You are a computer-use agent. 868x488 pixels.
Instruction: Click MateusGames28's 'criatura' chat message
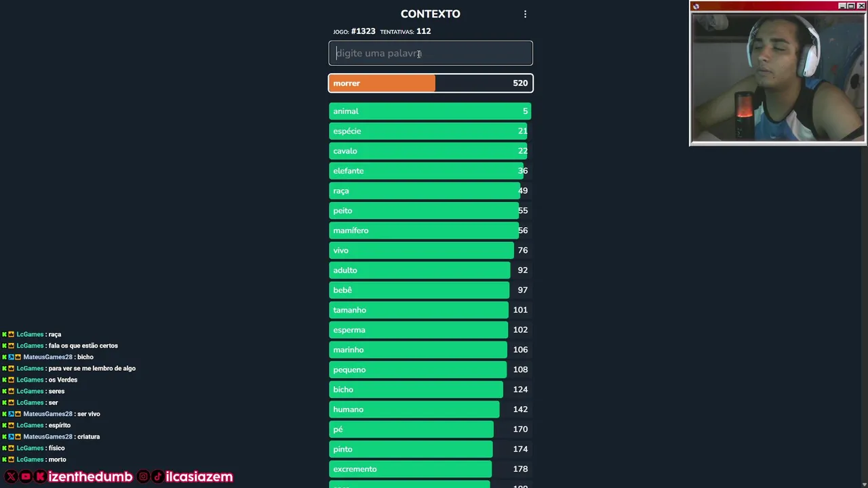tap(88, 436)
